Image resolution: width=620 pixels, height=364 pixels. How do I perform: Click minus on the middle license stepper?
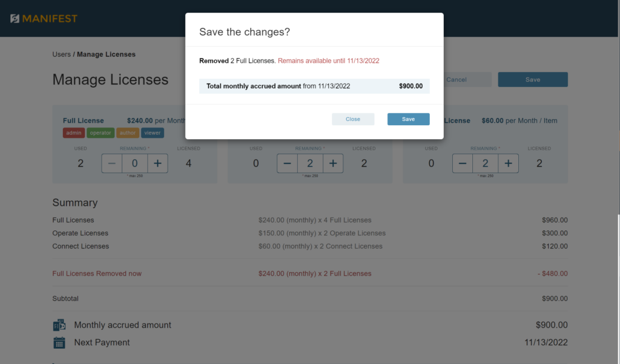[x=287, y=163]
